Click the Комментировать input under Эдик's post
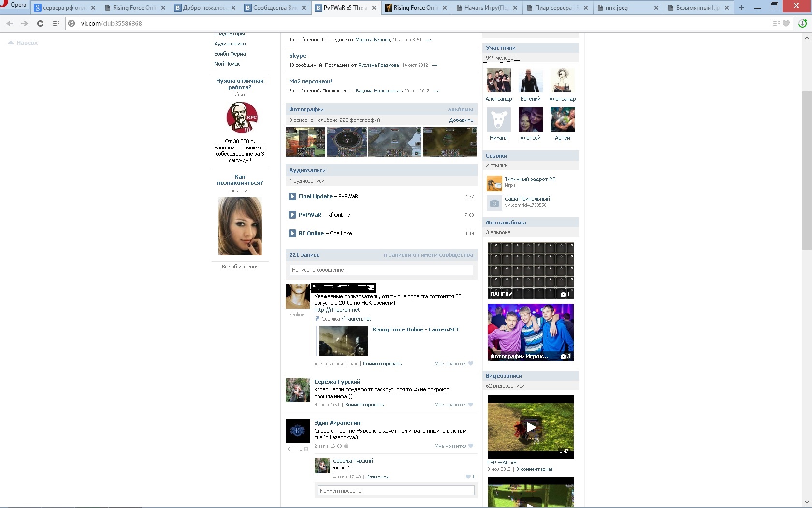This screenshot has height=508, width=812. coord(396,491)
